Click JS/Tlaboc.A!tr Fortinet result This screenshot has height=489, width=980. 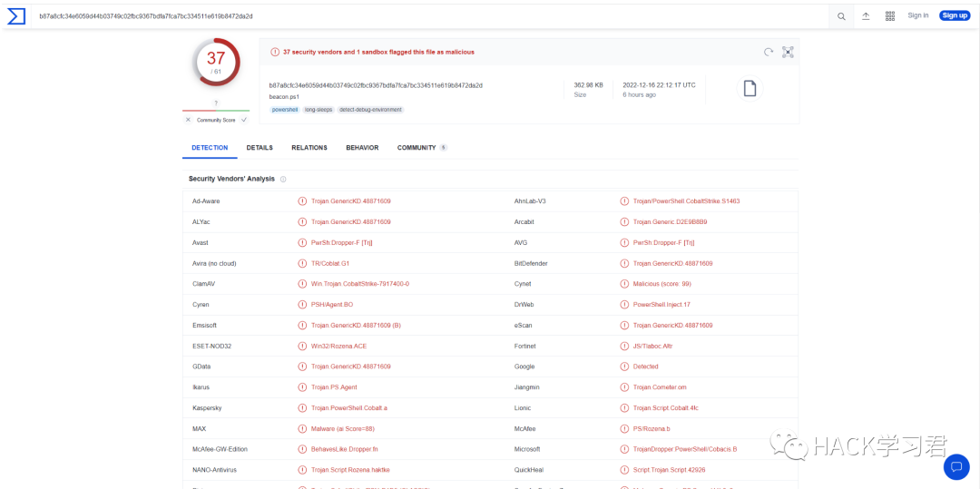point(652,346)
